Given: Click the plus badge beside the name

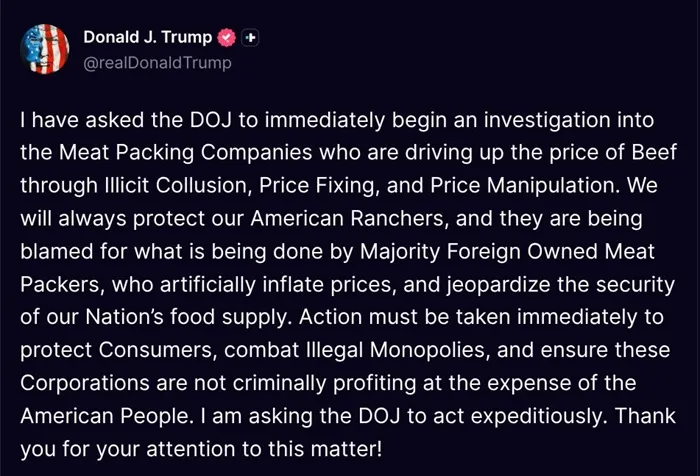Looking at the screenshot, I should 251,38.
